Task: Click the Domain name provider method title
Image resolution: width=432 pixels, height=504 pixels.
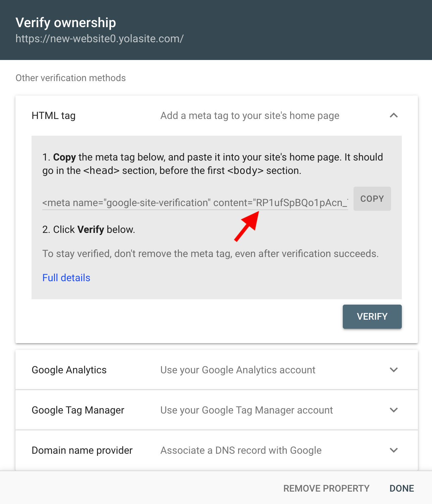Action: [x=82, y=450]
